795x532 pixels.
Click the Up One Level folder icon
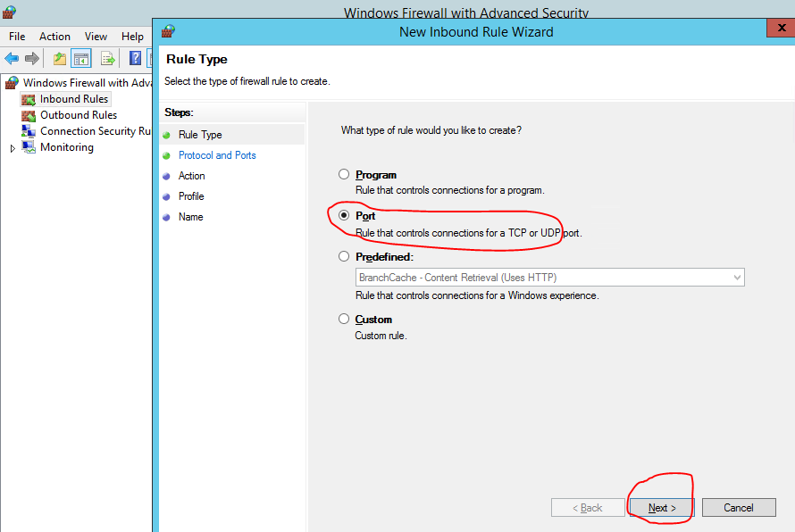pyautogui.click(x=60, y=59)
